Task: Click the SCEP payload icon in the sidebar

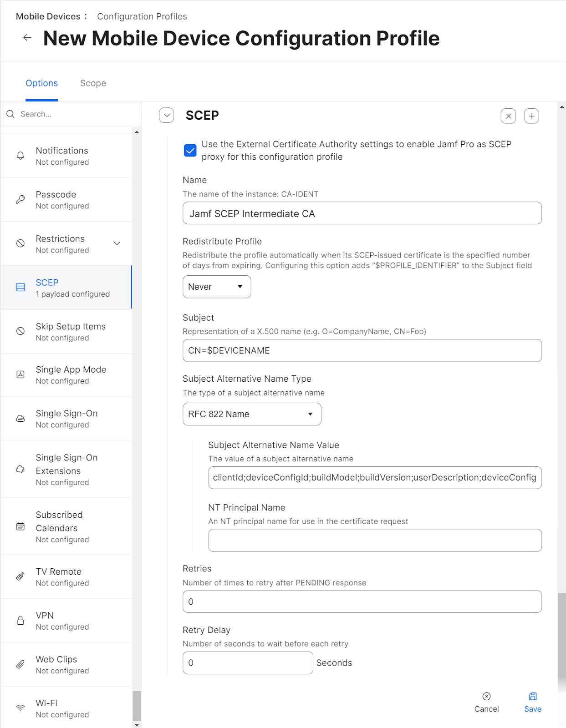Action: click(x=20, y=287)
